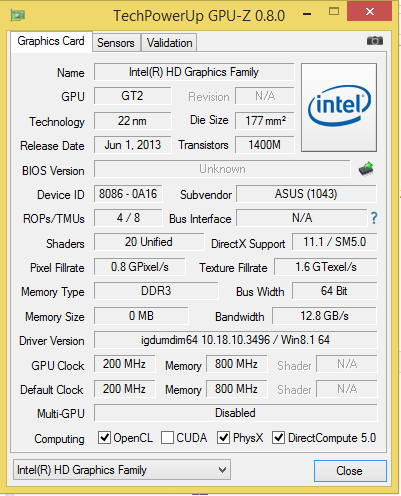The image size is (401, 496).
Task: Enable the CUDA checkbox
Action: click(x=167, y=437)
